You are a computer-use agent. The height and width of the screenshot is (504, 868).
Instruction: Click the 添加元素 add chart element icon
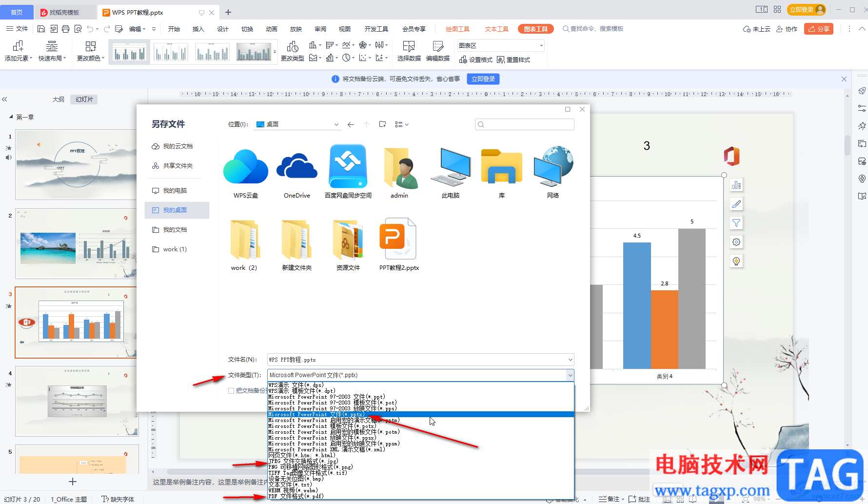[19, 46]
